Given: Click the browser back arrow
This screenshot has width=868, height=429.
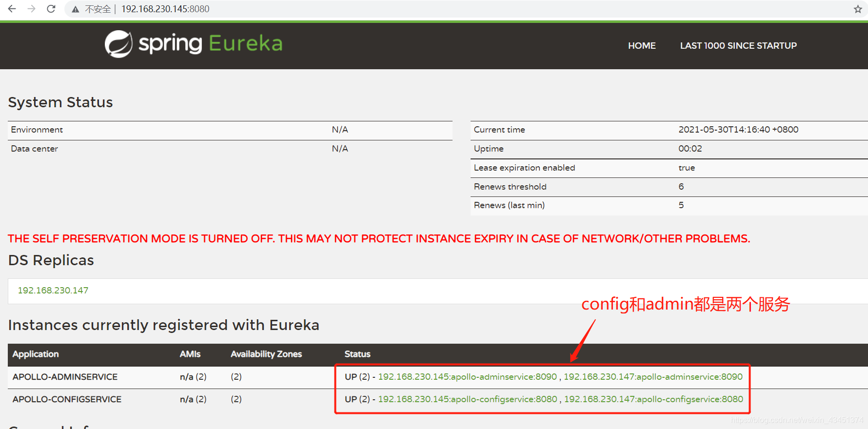Looking at the screenshot, I should (x=12, y=9).
